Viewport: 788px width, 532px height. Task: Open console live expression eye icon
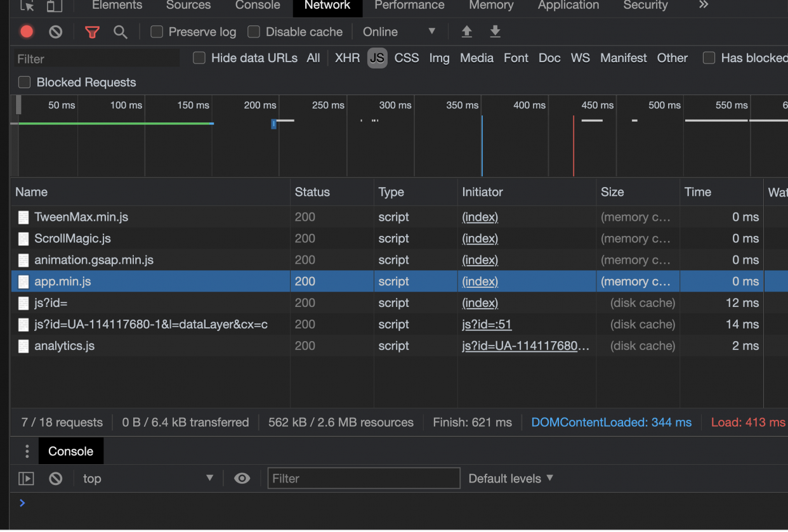click(x=242, y=478)
